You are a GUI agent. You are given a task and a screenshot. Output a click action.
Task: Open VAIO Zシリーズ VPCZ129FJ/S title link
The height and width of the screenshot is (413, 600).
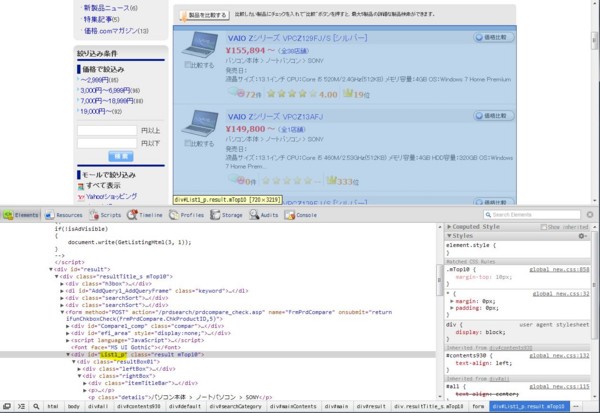[x=297, y=38]
